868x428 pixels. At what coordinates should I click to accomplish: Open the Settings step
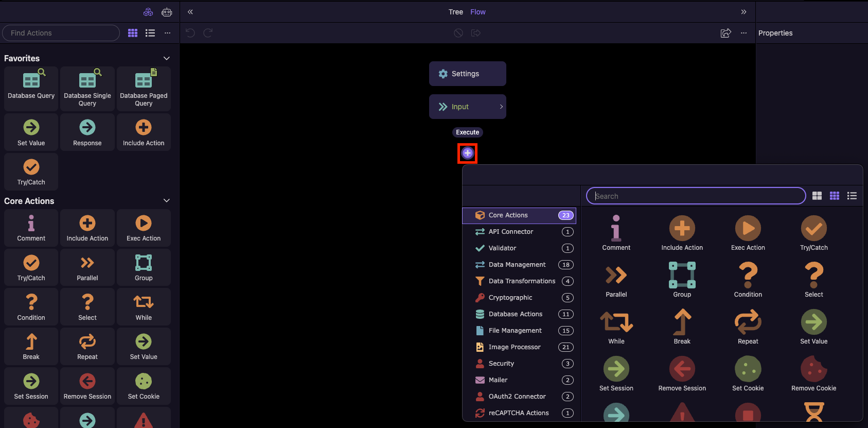tap(467, 74)
